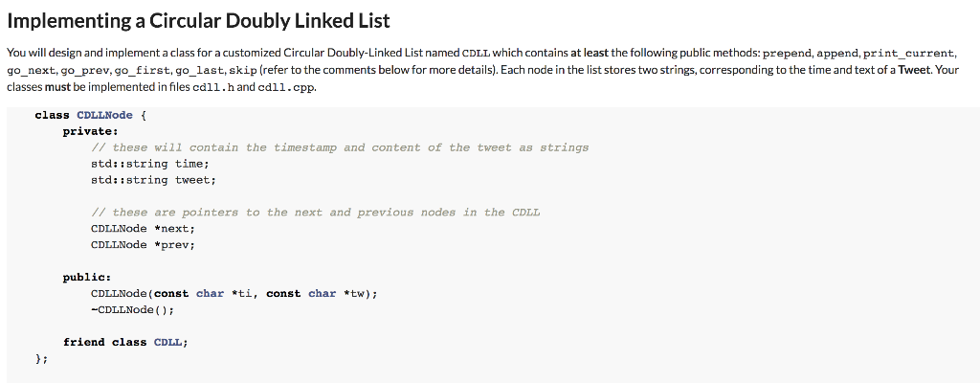Click the bold word "Tweet" in the description
The image size is (980, 383).
pyautogui.click(x=913, y=71)
